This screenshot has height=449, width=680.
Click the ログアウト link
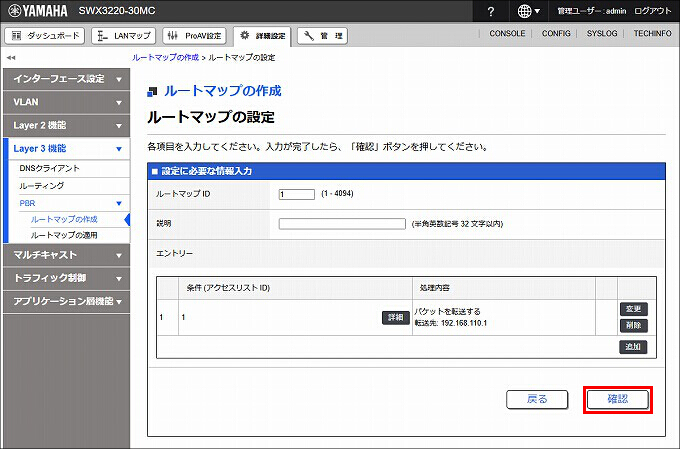pos(653,11)
